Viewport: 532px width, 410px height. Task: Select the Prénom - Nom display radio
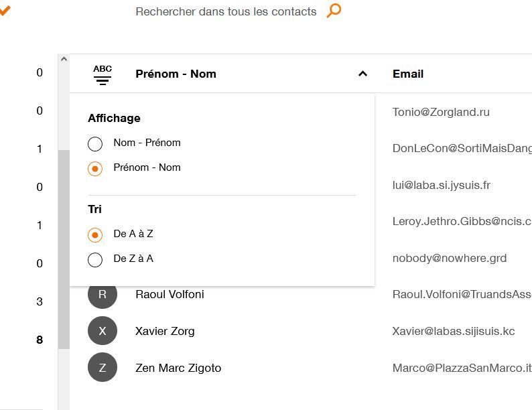(95, 168)
